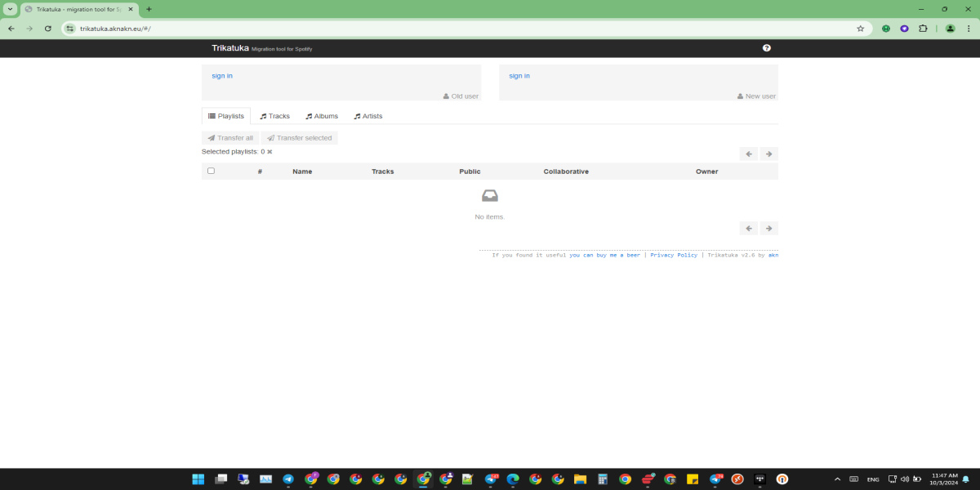
Task: Click the Tracks column header
Action: coord(382,171)
